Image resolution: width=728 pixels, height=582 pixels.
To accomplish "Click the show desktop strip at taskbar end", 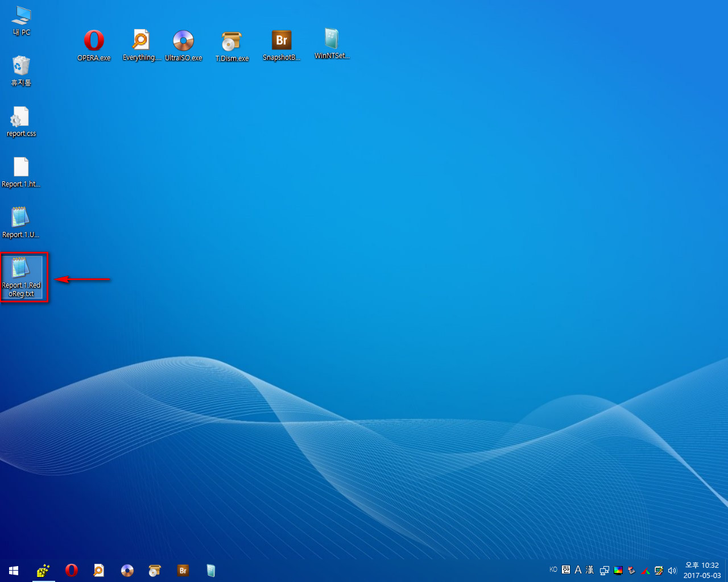I will [726, 570].
